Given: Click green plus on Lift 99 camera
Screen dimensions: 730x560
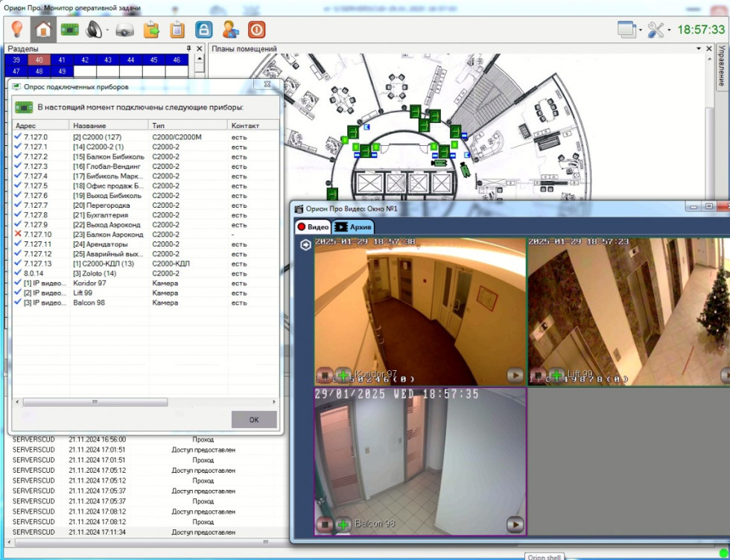Looking at the screenshot, I should coord(556,375).
